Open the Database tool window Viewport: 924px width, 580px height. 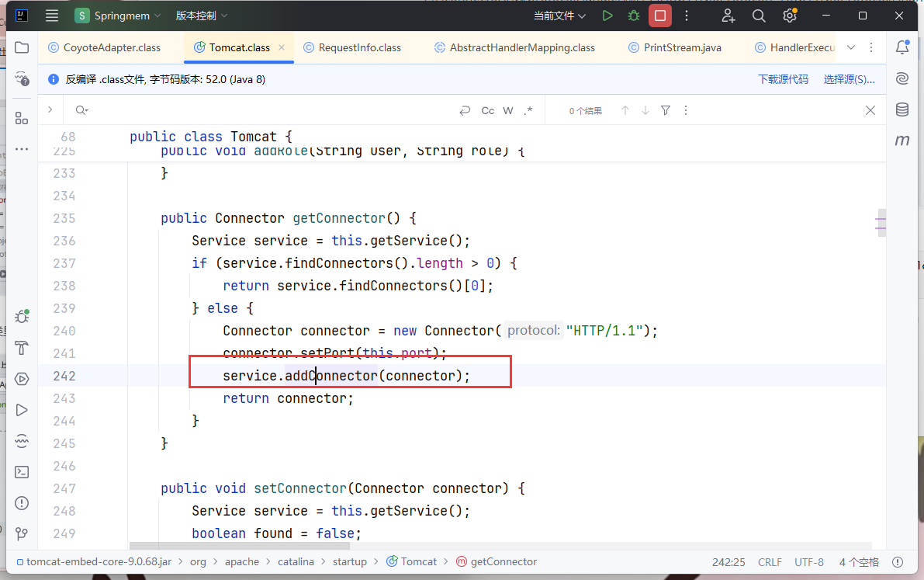tap(902, 109)
